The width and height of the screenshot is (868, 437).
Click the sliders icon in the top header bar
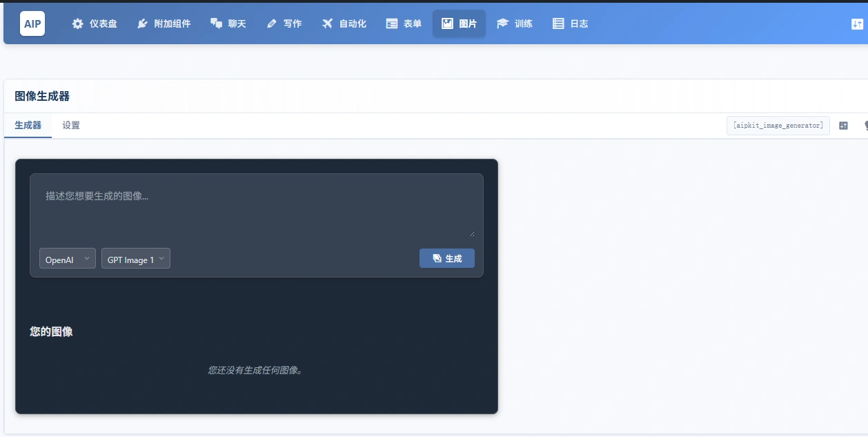coord(857,23)
